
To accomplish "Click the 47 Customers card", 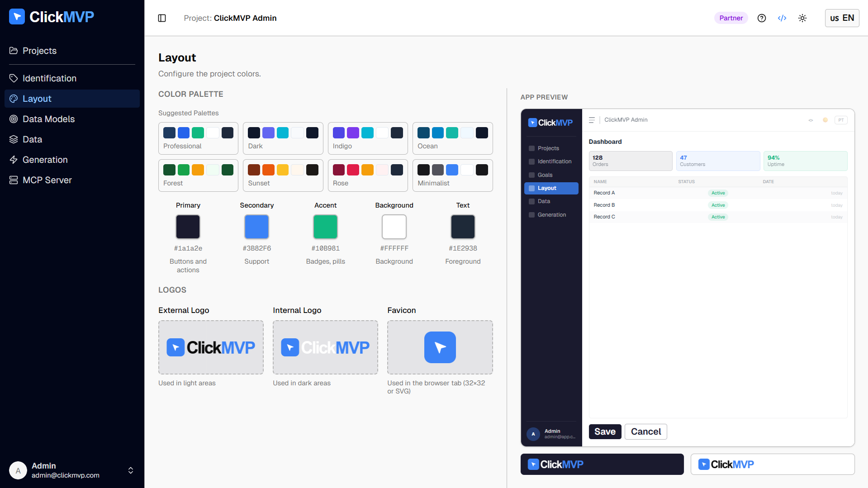I will point(718,161).
